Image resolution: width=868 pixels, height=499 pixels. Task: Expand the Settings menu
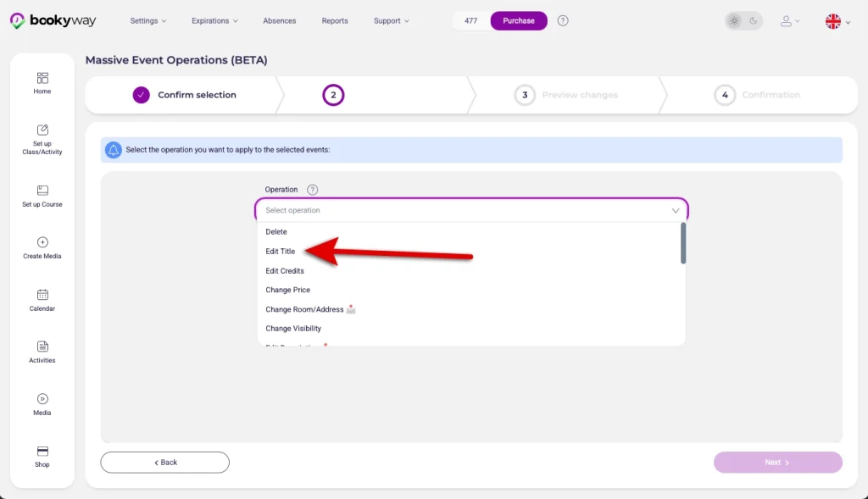(147, 21)
